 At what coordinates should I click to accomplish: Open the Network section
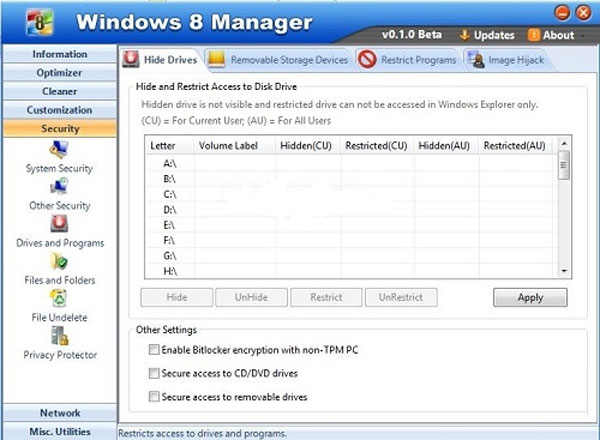coord(60,413)
